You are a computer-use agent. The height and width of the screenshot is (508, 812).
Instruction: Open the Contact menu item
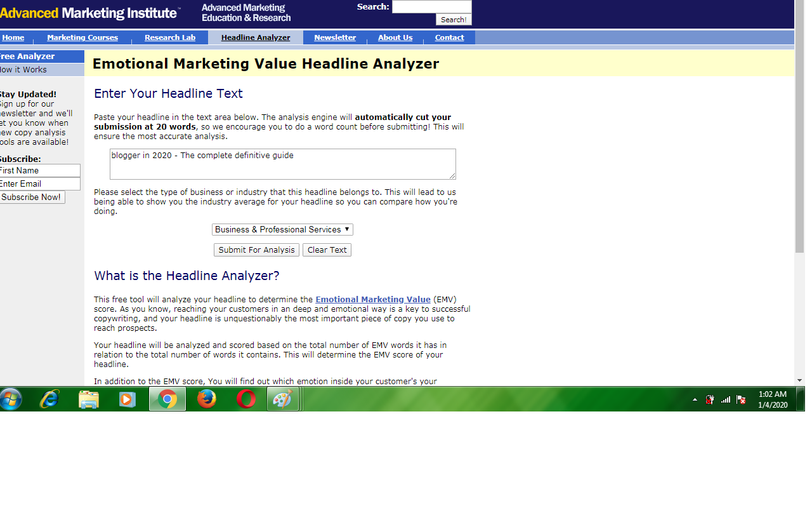pyautogui.click(x=449, y=37)
